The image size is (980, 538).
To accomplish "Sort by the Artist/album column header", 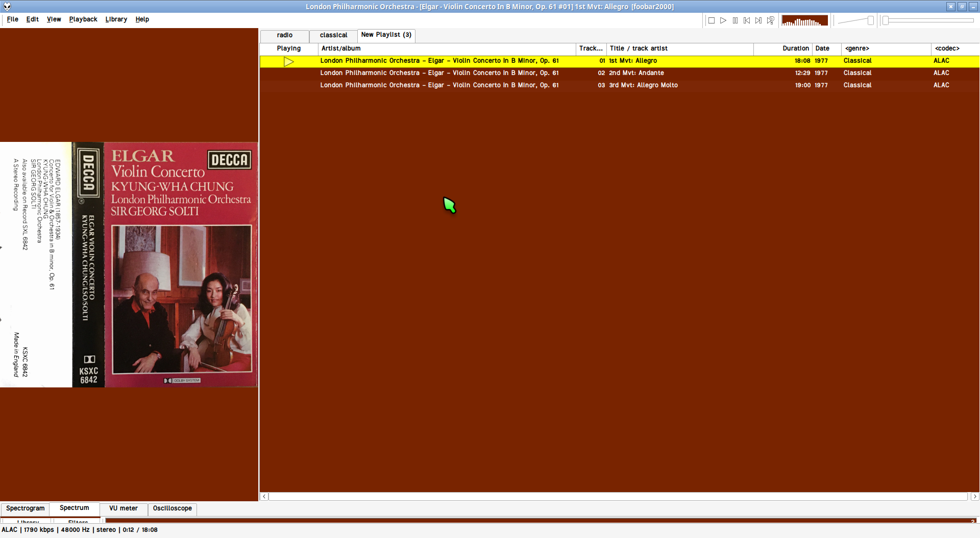I will pos(447,48).
